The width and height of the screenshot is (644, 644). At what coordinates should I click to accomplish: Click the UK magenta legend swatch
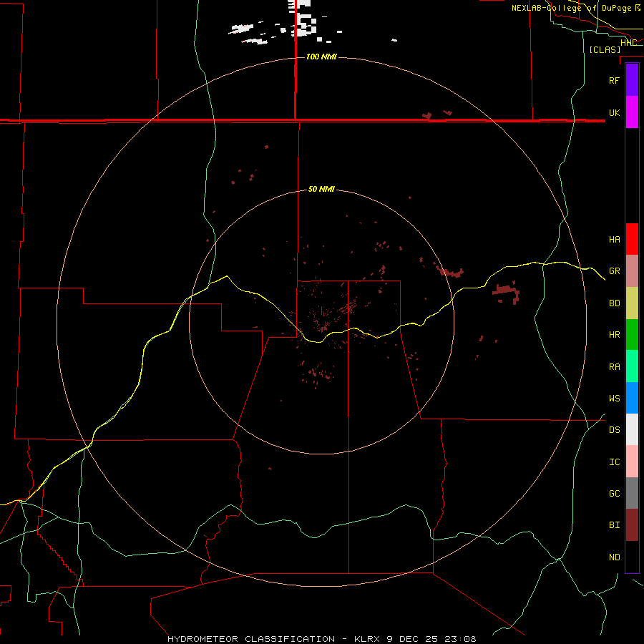coord(632,112)
